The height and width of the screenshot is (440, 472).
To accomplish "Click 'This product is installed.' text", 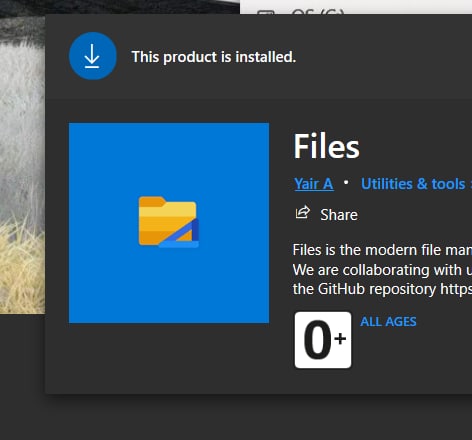I will [x=214, y=57].
